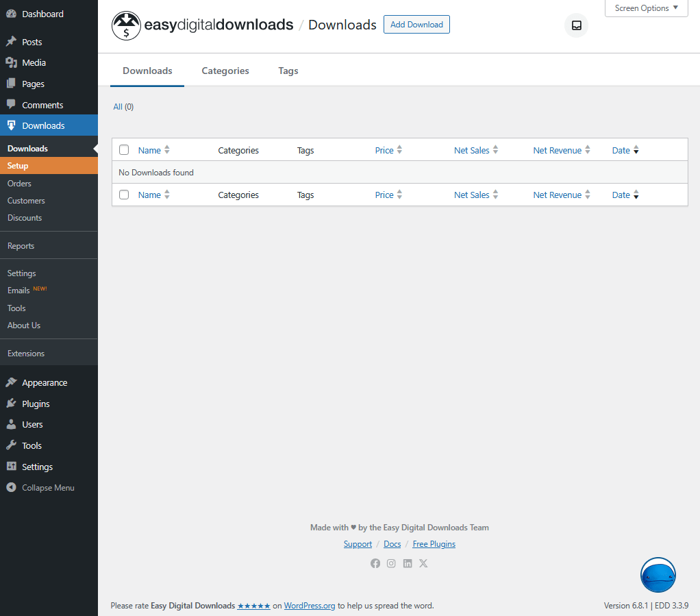Open the Support link in footer
This screenshot has width=700, height=616.
point(358,543)
